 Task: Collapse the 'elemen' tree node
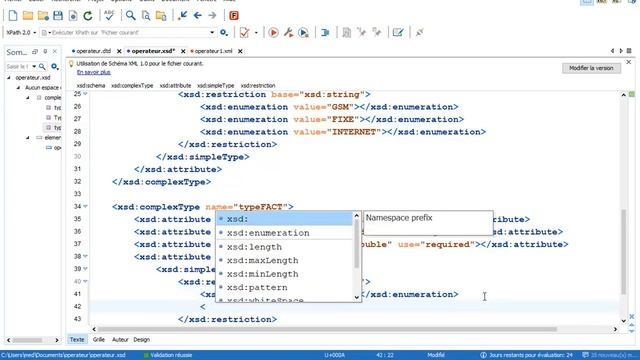(28, 138)
